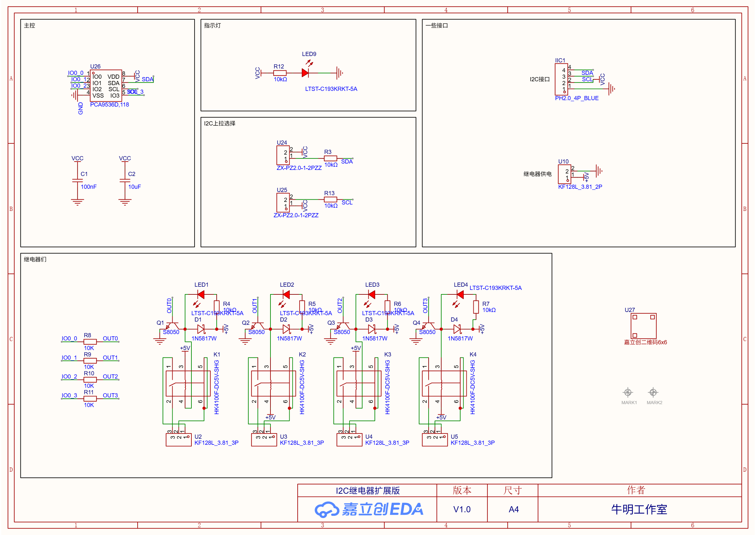Screen dimensions: 756x535
Task: Click the 嘉立创EDA logo in title block
Action: (368, 509)
